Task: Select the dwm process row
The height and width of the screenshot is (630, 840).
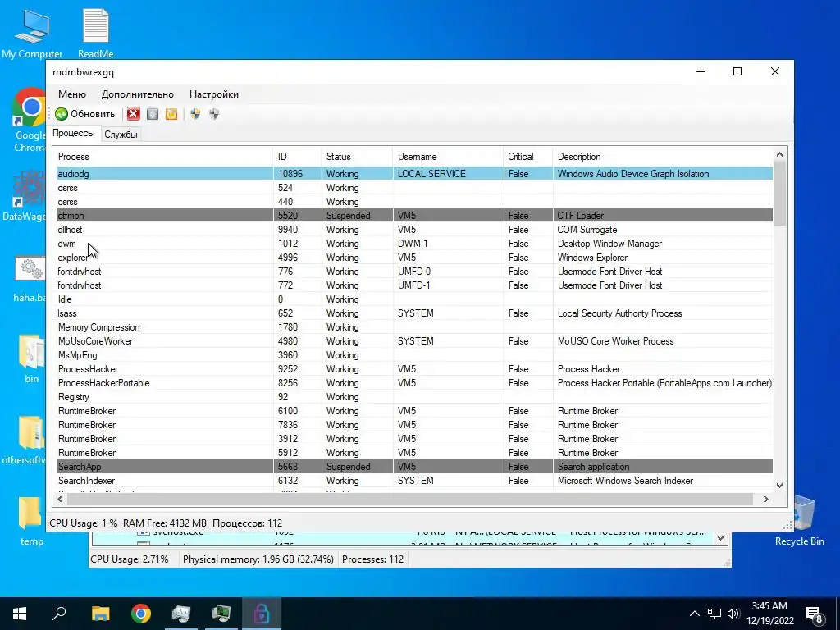Action: [414, 243]
